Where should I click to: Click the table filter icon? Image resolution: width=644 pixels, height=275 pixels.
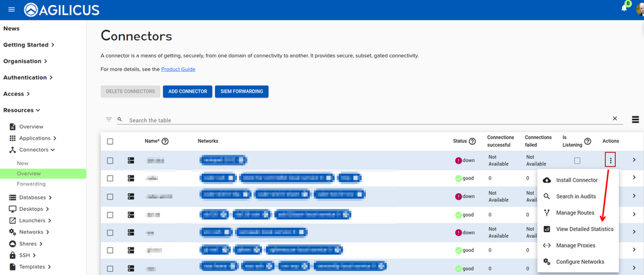pos(108,120)
